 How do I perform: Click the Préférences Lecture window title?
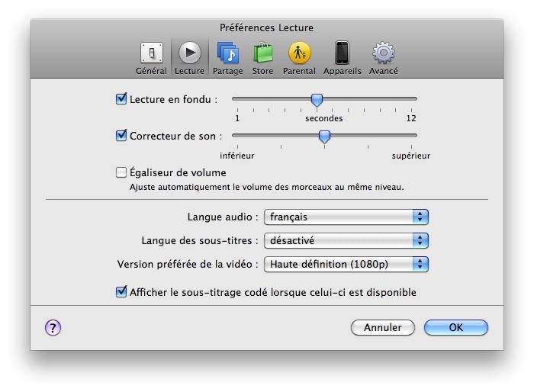pos(266,27)
